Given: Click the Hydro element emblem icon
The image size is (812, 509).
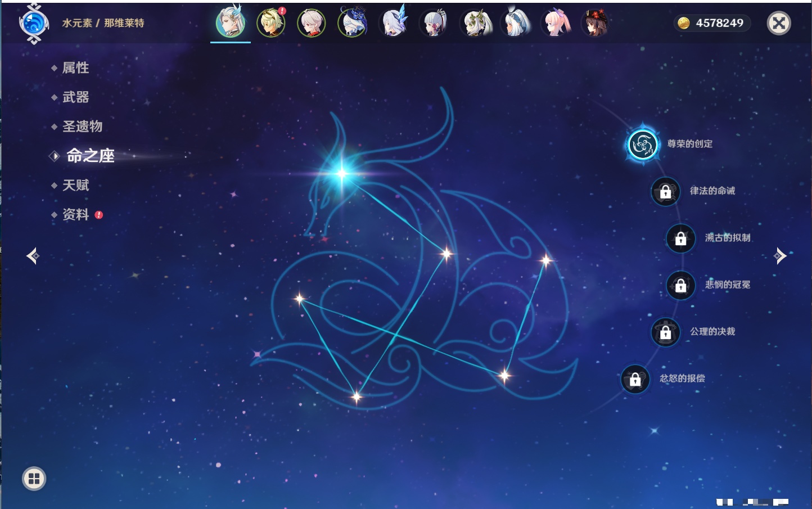Looking at the screenshot, I should pyautogui.click(x=34, y=24).
